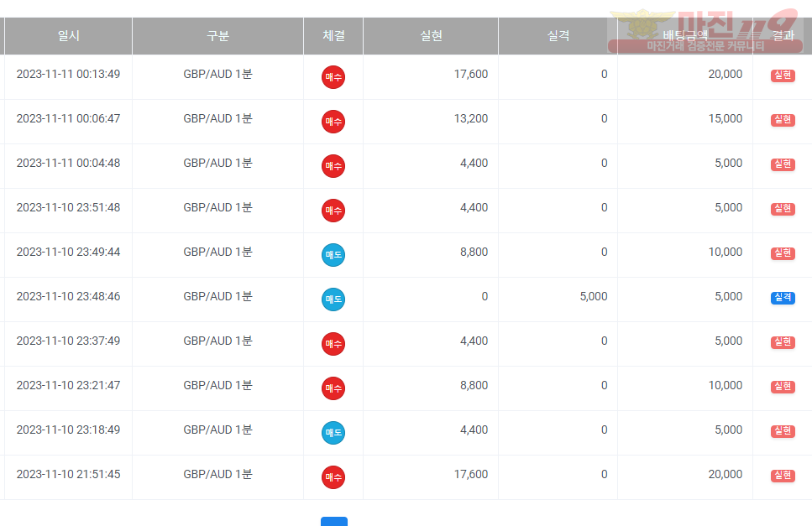The image size is (812, 526).
Task: Click realized value 8,800 in the 23:21:47 row
Action: coord(474,385)
